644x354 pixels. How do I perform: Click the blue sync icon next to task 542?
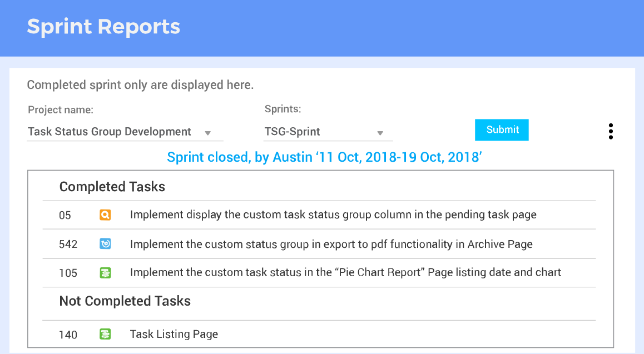[x=105, y=243]
